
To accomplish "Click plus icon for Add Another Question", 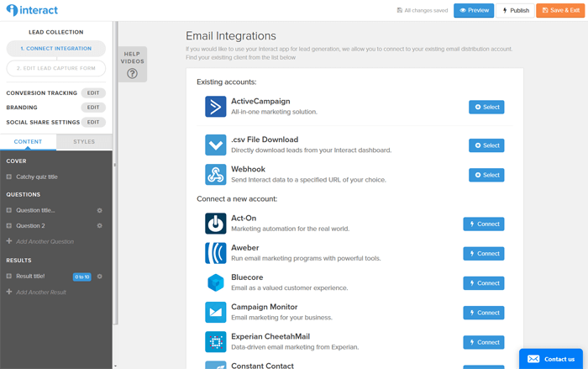I will click(9, 241).
